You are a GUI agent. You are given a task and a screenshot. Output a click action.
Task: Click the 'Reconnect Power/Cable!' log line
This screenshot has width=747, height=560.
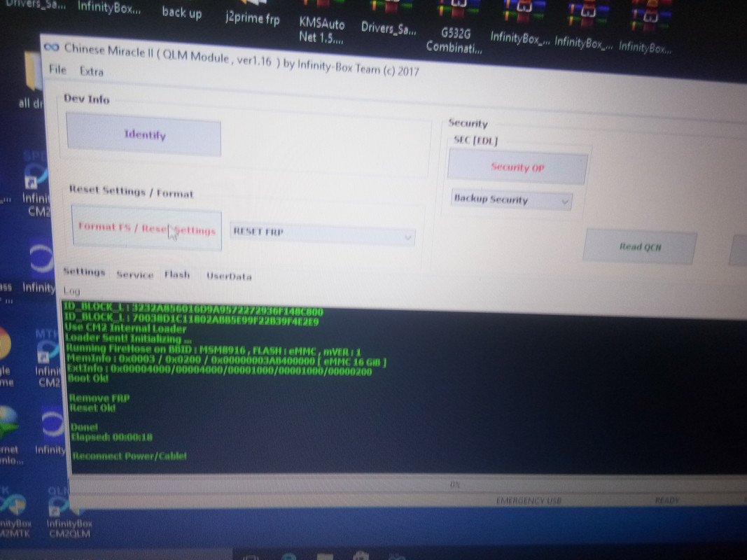click(129, 456)
